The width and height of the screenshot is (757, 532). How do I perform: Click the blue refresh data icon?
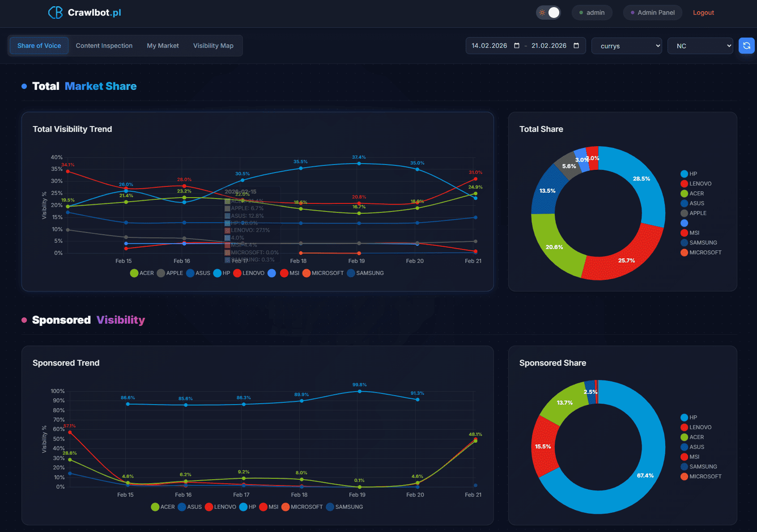tap(746, 46)
